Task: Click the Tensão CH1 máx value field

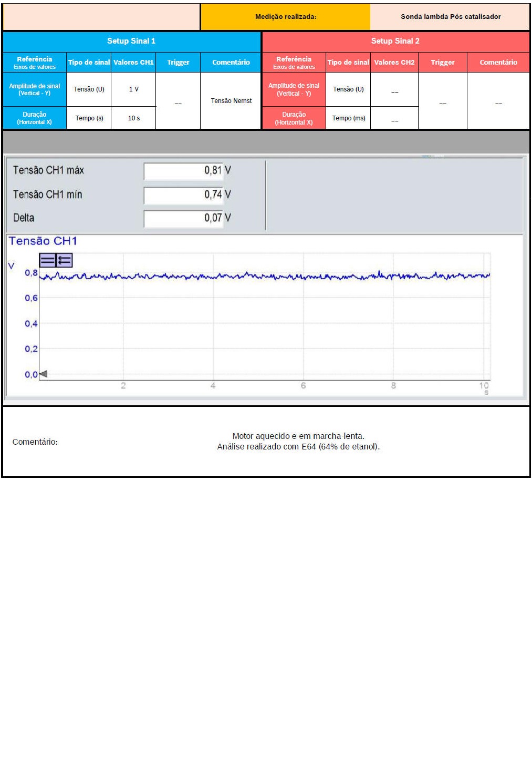Action: tap(183, 171)
